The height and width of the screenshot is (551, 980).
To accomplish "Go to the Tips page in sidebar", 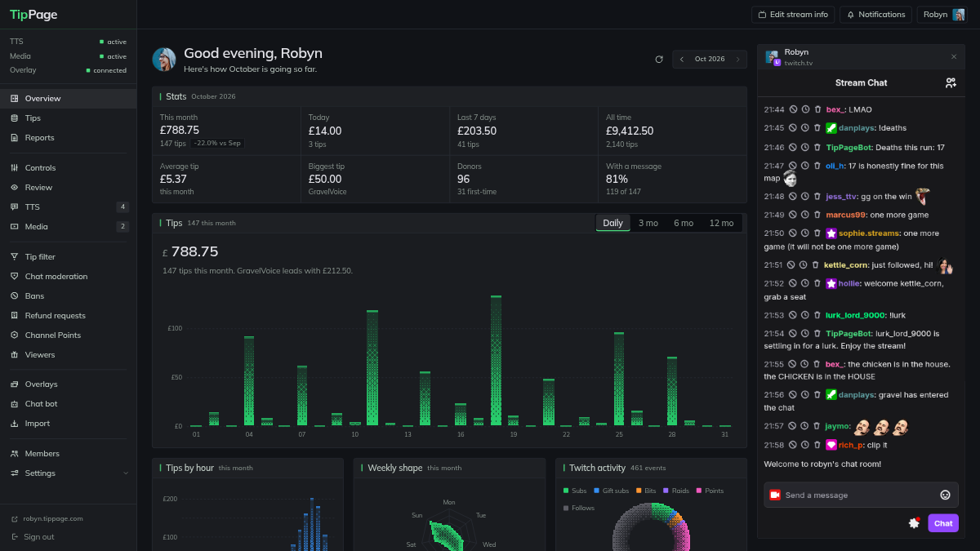I will tap(68, 118).
